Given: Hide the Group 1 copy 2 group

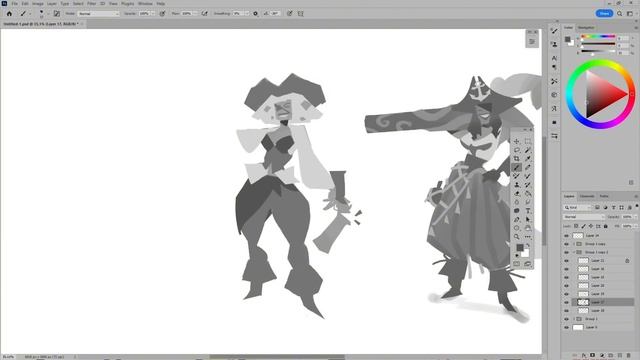Looking at the screenshot, I should click(x=566, y=252).
